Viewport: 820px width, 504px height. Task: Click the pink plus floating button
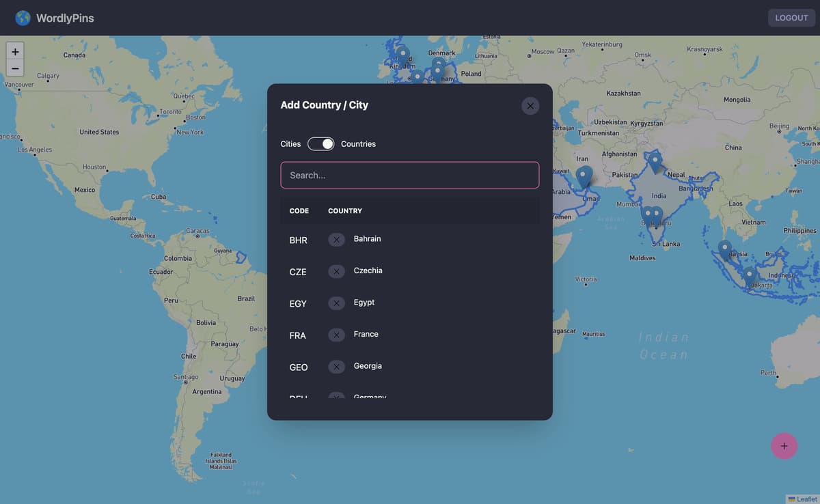point(784,446)
